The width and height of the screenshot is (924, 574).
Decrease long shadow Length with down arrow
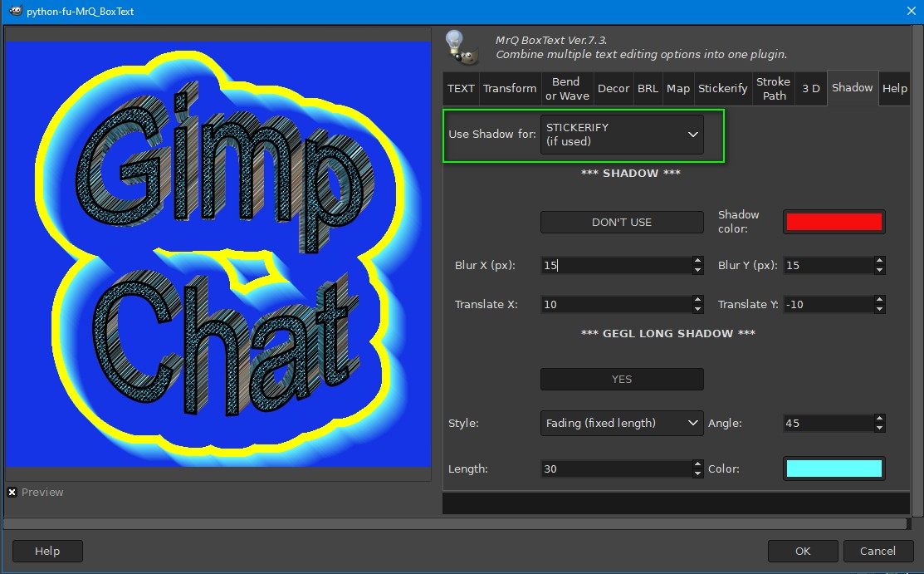tap(697, 473)
